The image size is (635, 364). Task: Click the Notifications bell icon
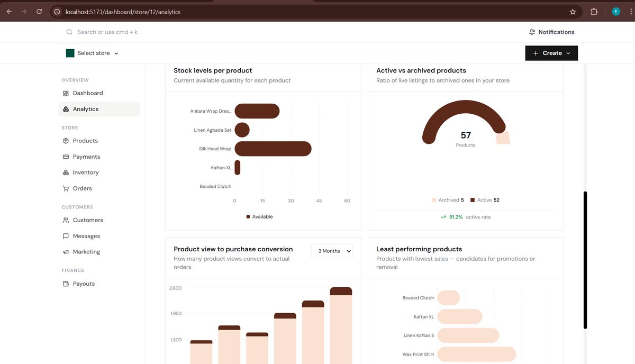click(532, 32)
